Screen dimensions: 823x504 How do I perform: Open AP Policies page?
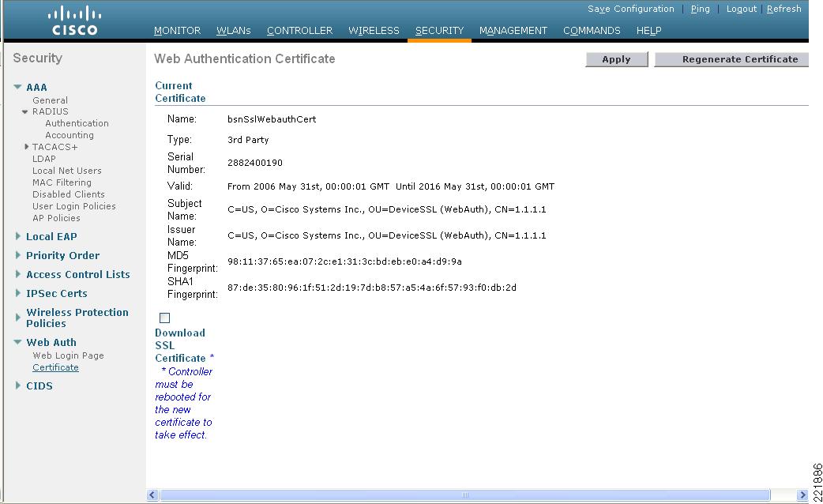pyautogui.click(x=56, y=218)
